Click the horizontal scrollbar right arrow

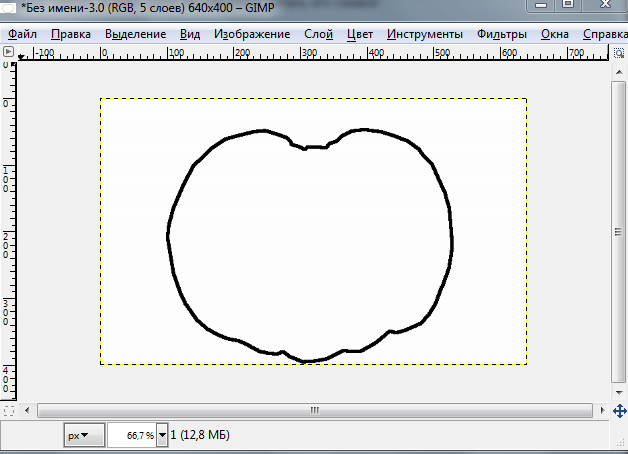602,410
